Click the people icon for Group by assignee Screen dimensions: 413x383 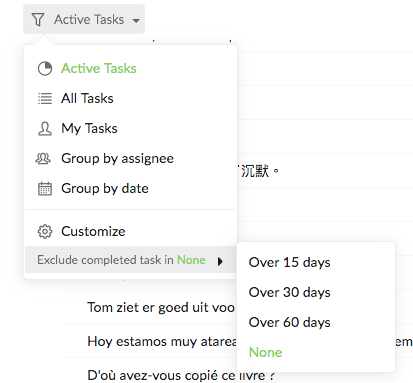[43, 158]
